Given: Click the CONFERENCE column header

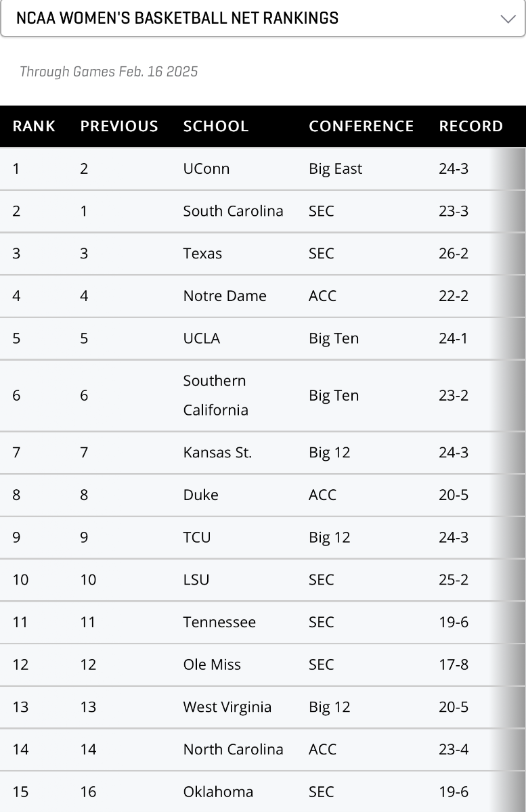Looking at the screenshot, I should [x=361, y=127].
